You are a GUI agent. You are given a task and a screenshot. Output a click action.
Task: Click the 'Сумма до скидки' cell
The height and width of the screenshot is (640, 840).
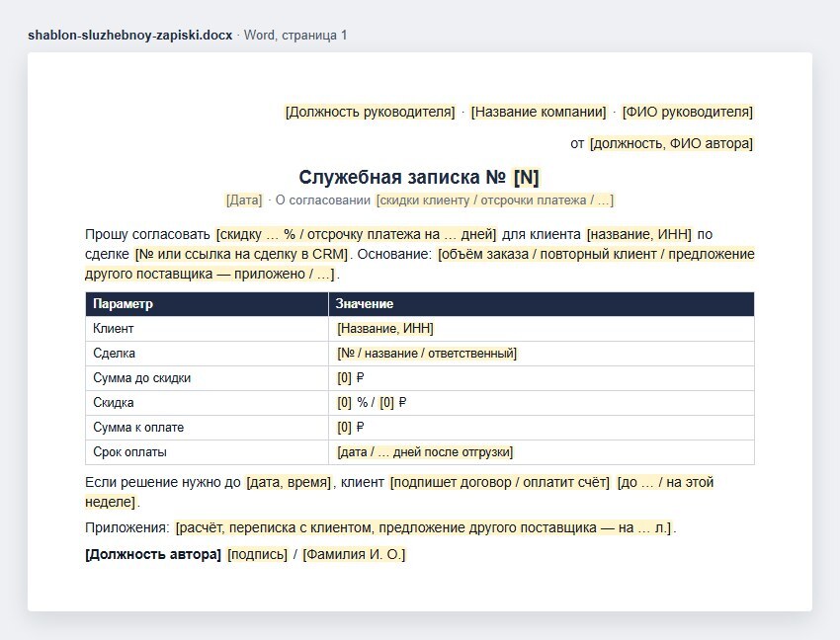pos(207,378)
